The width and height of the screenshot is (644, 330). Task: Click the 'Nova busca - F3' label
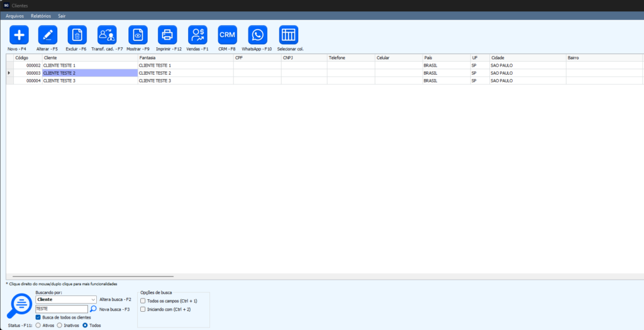click(114, 309)
